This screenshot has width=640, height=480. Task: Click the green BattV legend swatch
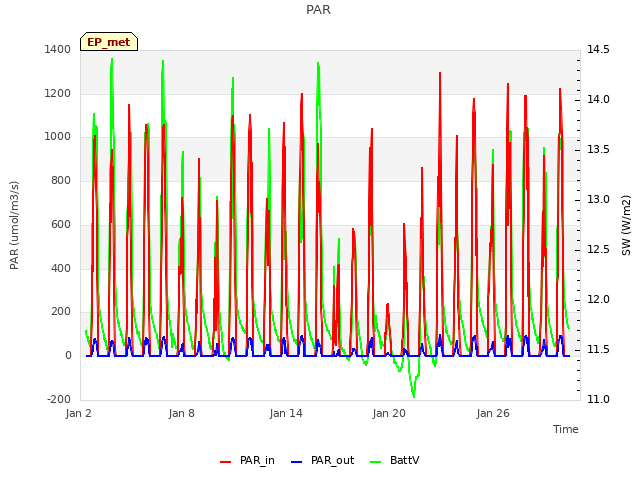[x=376, y=462]
